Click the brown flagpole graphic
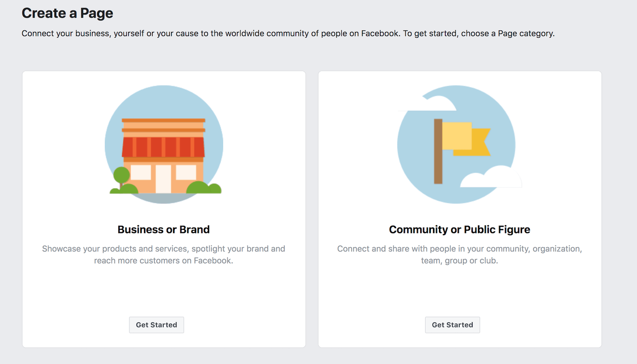Viewport: 637px width, 364px height. click(438, 152)
